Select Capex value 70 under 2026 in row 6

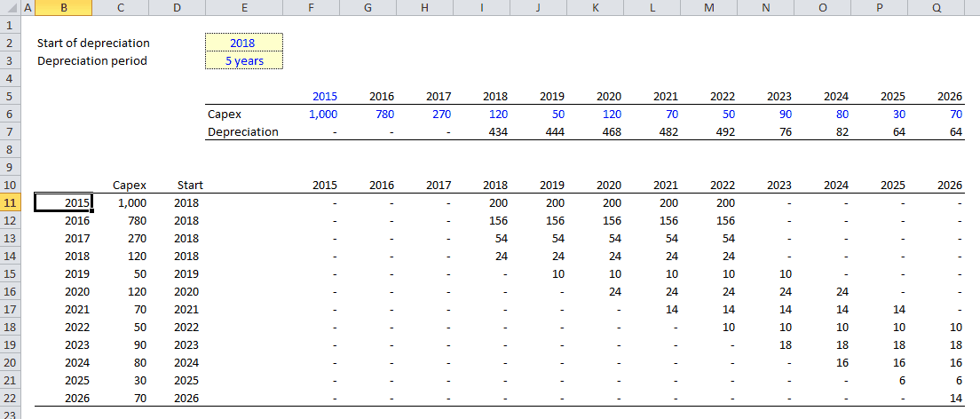[956, 115]
